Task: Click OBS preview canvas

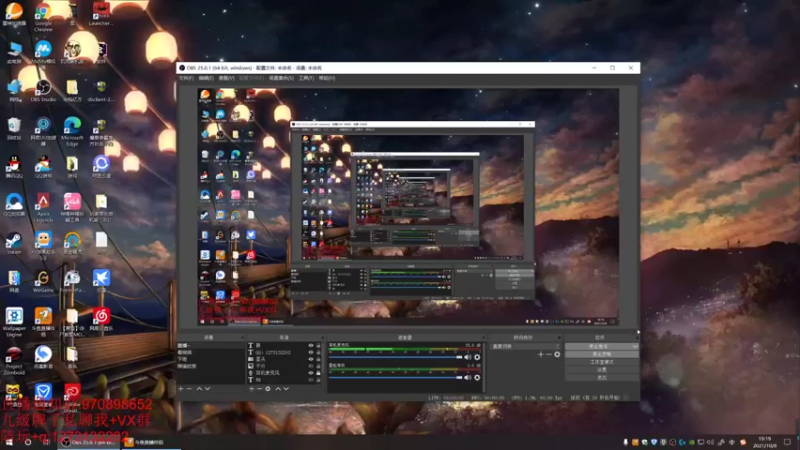Action: point(408,207)
